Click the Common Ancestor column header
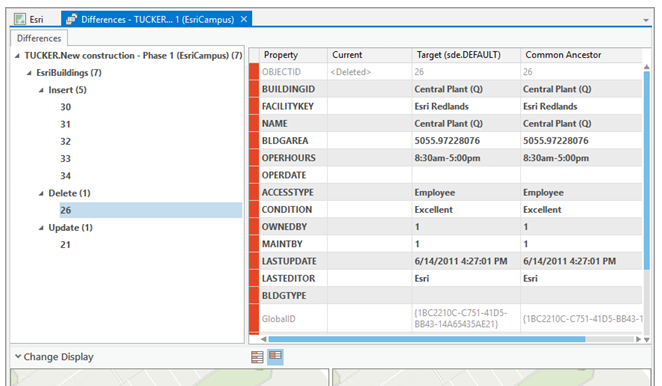662x386 pixels. point(581,55)
